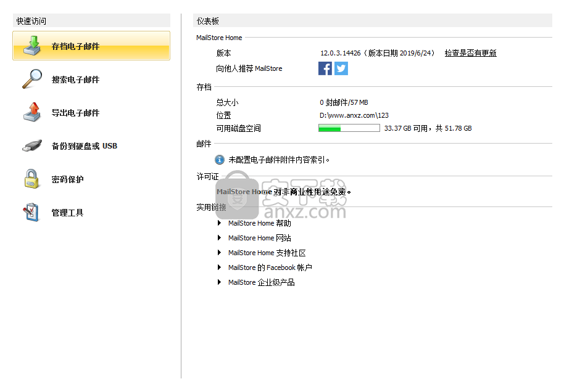Click the triangle arrow beside 支持社区
The height and width of the screenshot is (392, 564).
coord(219,253)
